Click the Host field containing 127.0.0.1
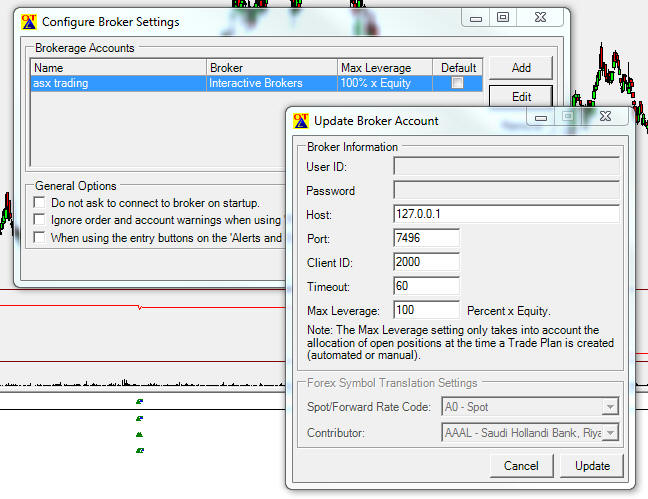 point(506,214)
